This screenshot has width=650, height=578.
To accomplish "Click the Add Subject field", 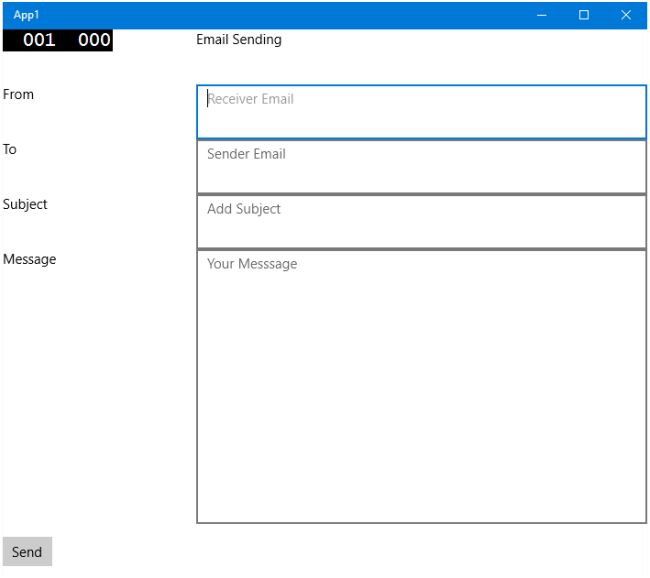I will [x=421, y=222].
